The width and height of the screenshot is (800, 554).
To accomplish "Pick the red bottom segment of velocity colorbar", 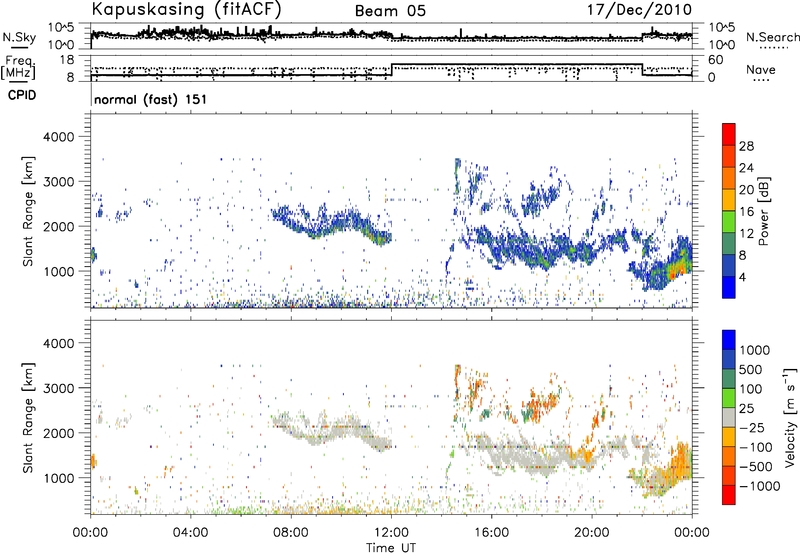I will [729, 495].
